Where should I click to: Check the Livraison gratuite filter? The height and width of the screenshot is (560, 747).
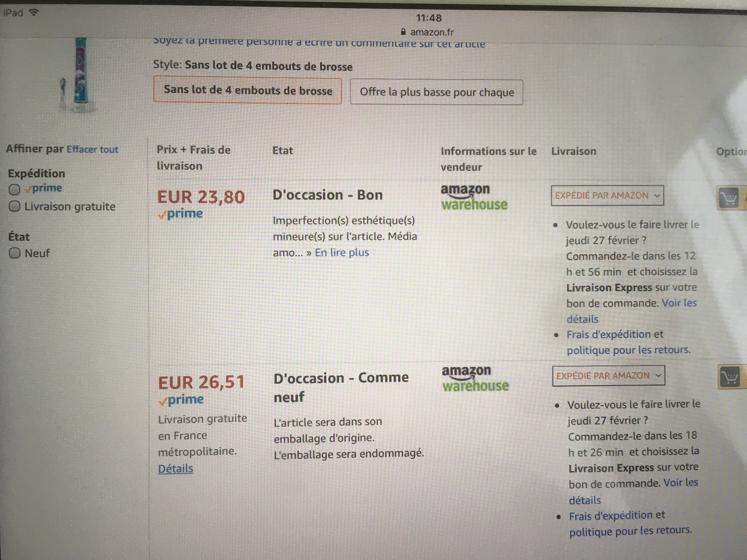15,206
